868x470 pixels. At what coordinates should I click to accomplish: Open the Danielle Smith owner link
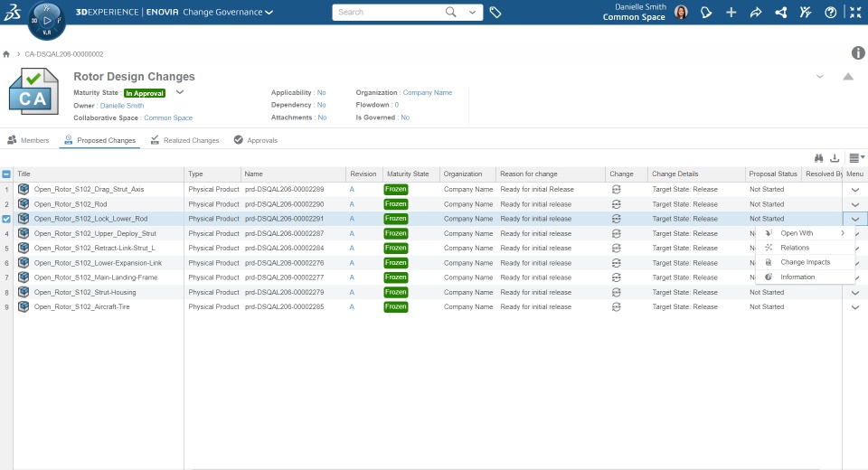click(x=122, y=105)
